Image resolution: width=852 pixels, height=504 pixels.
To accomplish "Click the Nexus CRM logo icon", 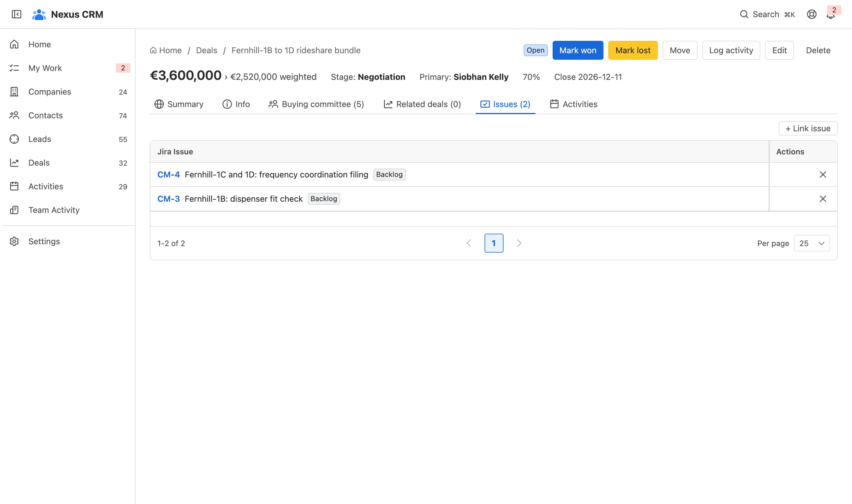I will point(39,14).
